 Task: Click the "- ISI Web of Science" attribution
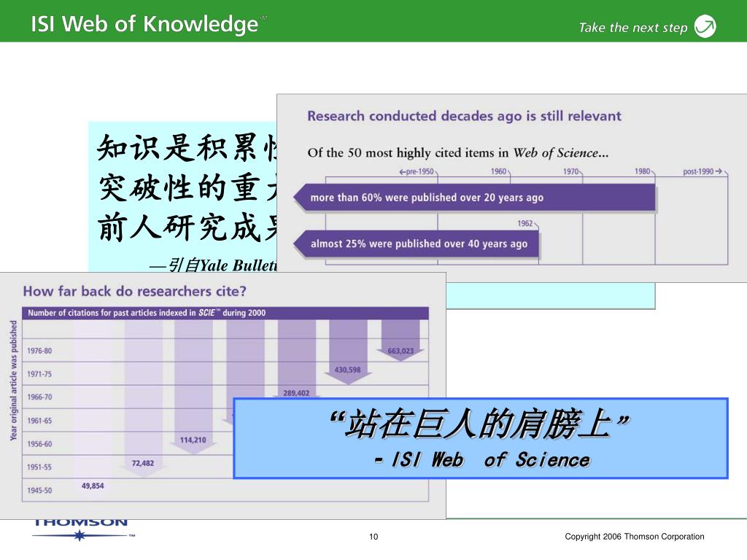pos(481,460)
